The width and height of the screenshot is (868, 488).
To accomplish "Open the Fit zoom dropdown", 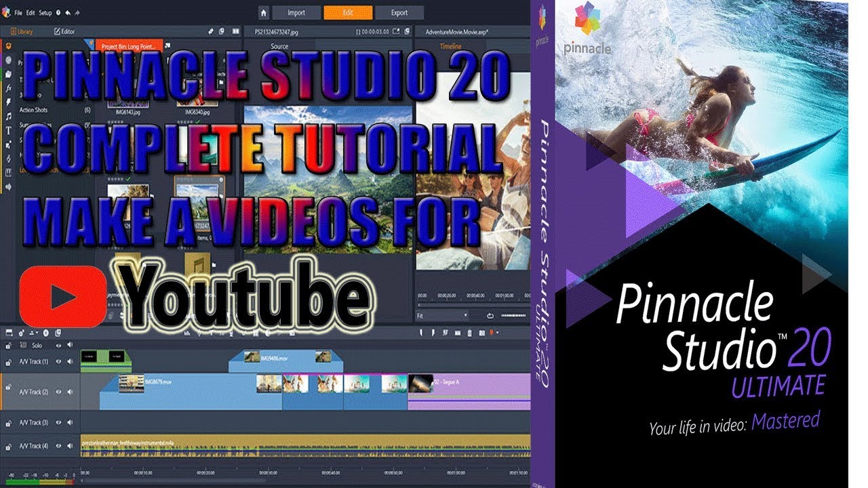I will (x=441, y=315).
